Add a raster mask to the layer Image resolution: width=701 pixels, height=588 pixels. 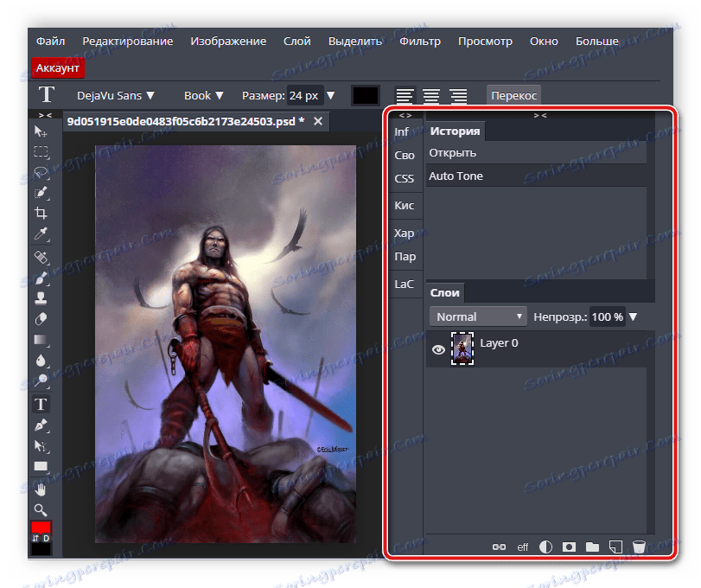[x=569, y=546]
